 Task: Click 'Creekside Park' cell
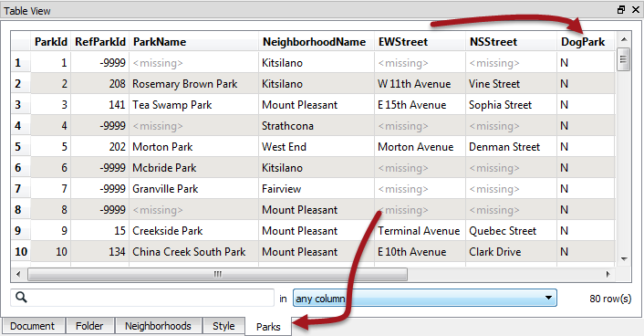(x=194, y=231)
